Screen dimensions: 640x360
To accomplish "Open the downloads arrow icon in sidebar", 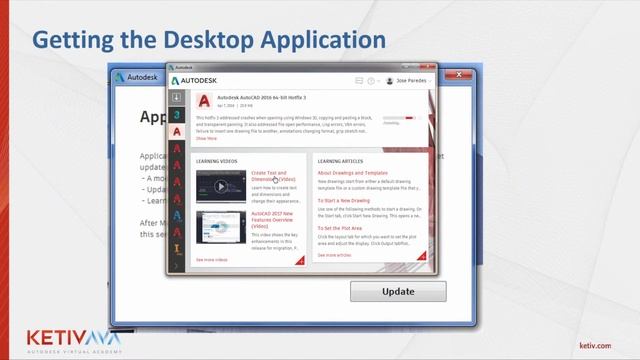I will click(x=176, y=97).
